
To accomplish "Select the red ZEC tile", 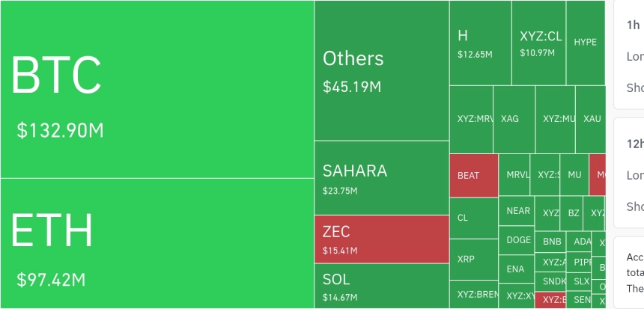I will pos(382,239).
